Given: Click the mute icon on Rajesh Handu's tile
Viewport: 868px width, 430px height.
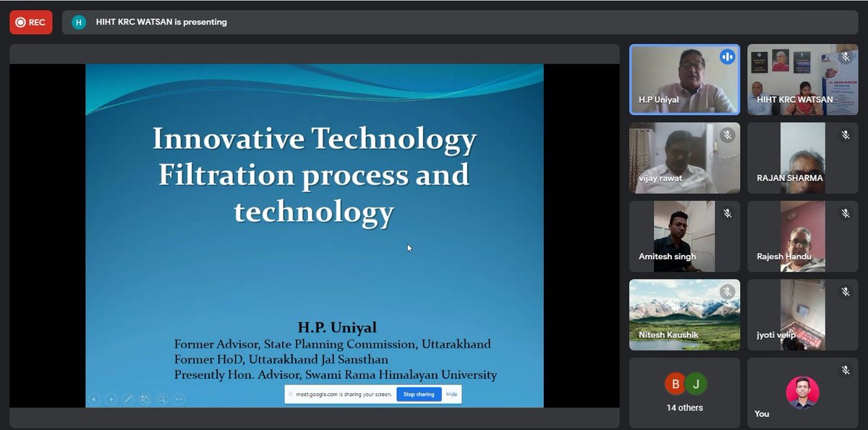Looking at the screenshot, I should pos(845,214).
